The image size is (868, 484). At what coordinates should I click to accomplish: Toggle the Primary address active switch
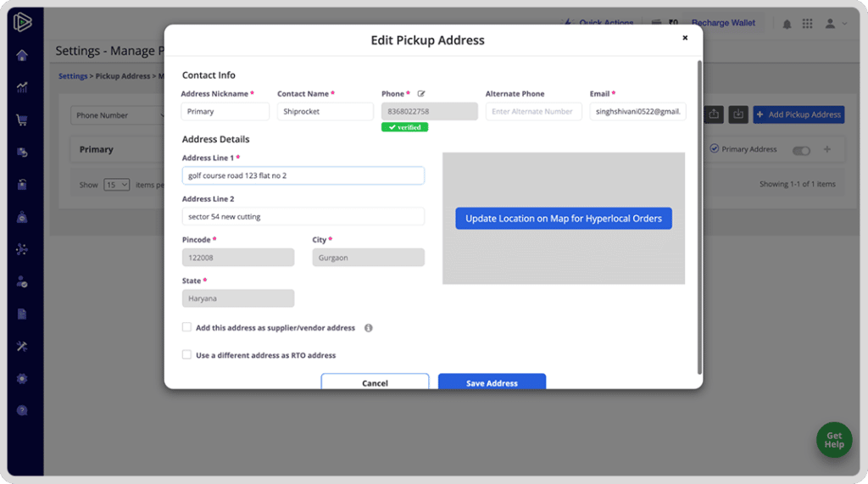(x=801, y=151)
